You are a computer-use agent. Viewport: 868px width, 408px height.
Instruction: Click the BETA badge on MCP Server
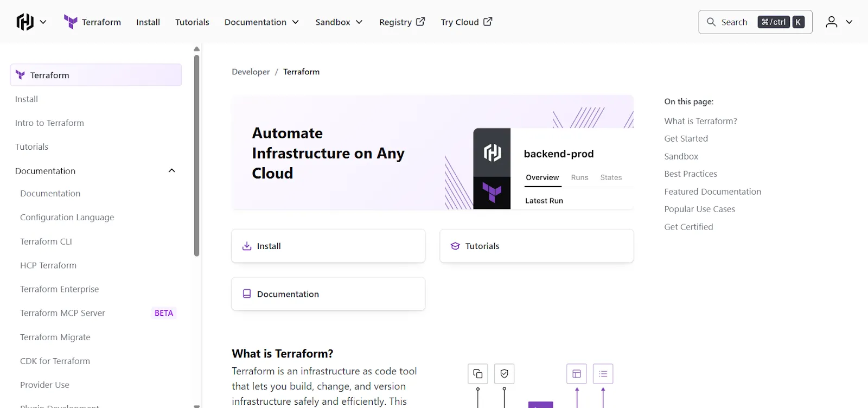164,313
